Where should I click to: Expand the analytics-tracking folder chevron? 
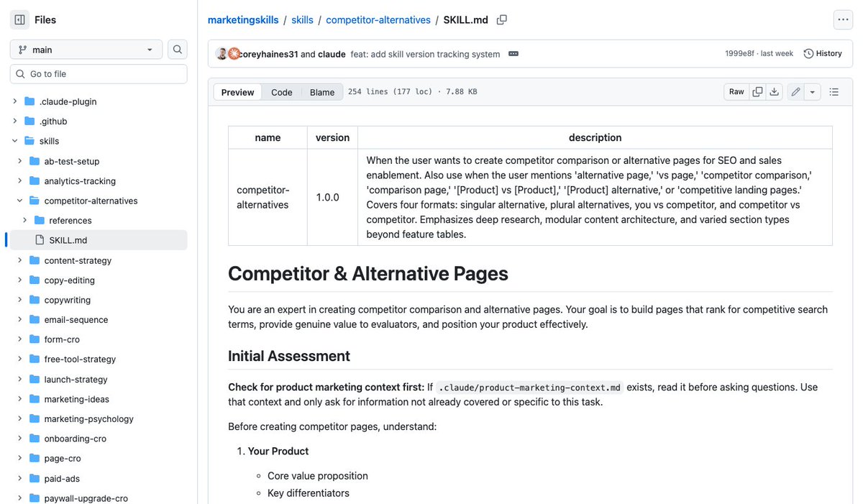(x=20, y=181)
